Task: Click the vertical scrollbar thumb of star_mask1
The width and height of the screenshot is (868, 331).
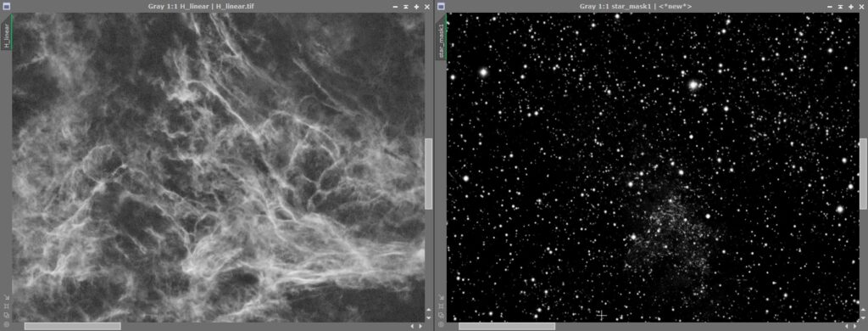Action: 863,173
